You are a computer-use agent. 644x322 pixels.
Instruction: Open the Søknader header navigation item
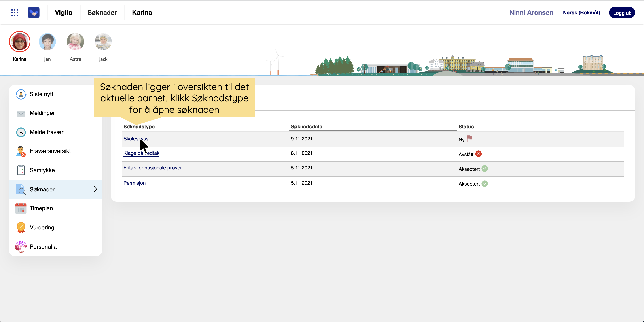tap(102, 13)
